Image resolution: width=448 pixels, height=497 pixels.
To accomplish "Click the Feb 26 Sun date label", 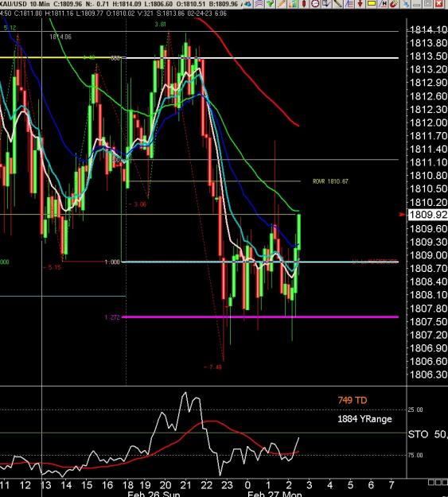I will pyautogui.click(x=154, y=494).
